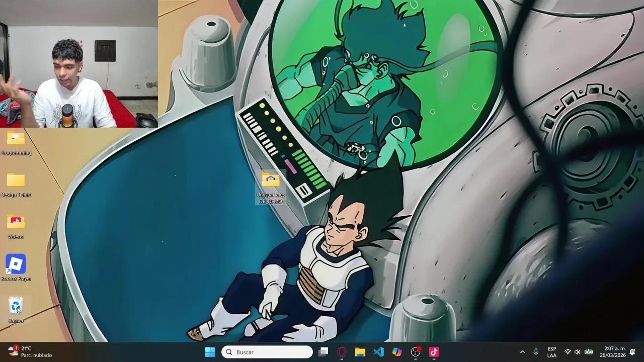The width and height of the screenshot is (644, 362).
Task: Open Task View in the taskbar
Action: [x=324, y=352]
